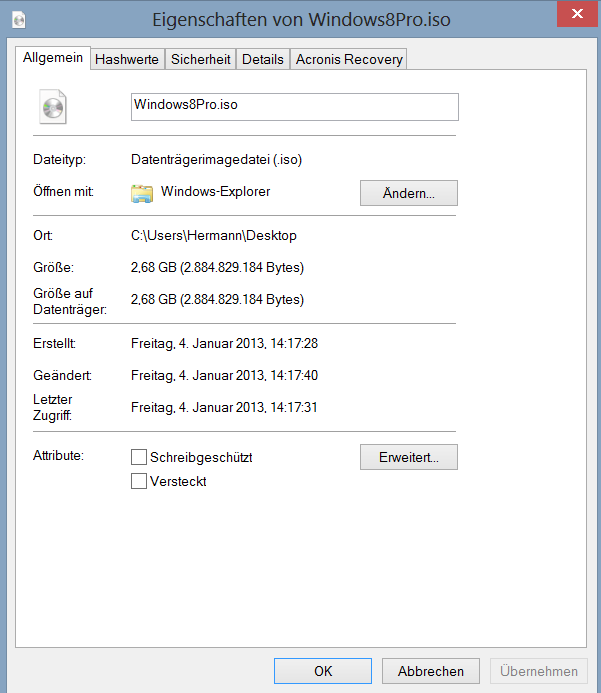
Task: Click the large disc image file icon
Action: coord(53,107)
